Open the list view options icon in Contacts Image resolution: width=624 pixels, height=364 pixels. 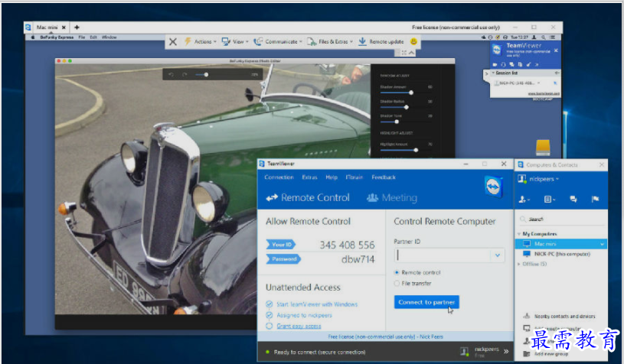click(x=549, y=199)
